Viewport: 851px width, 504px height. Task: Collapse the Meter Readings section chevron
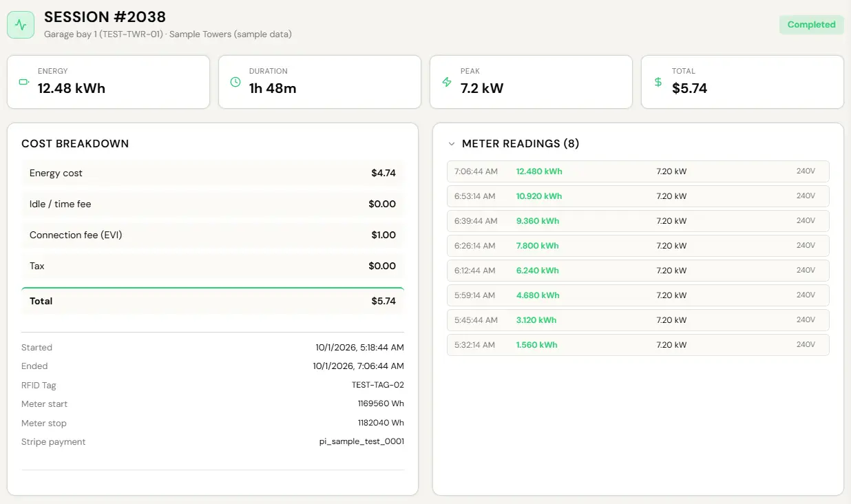pos(452,144)
